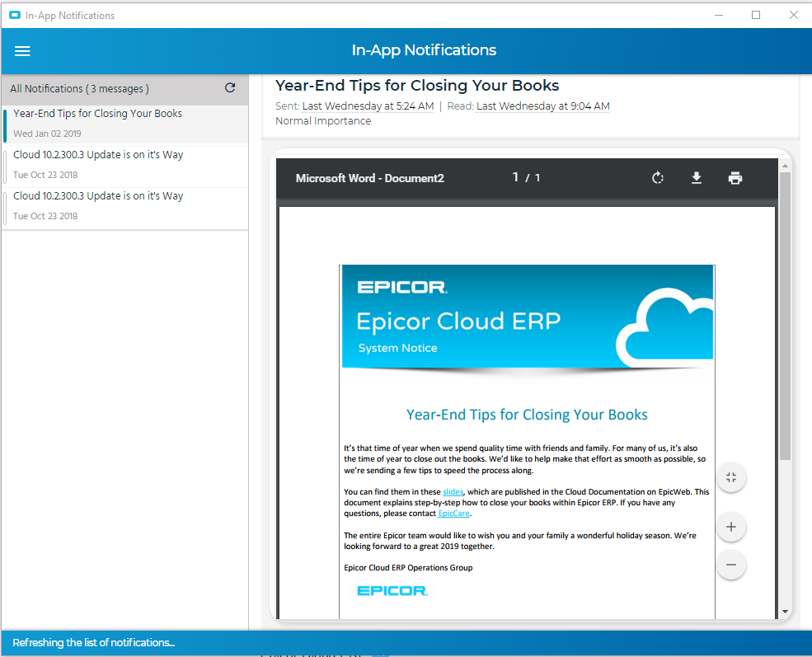Click the Epicor Cloud ERP Operations Group signature
The height and width of the screenshot is (657, 812).
[x=408, y=568]
